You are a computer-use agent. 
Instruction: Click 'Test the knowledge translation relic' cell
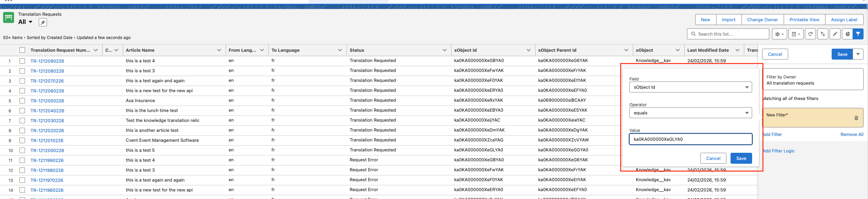click(x=162, y=120)
